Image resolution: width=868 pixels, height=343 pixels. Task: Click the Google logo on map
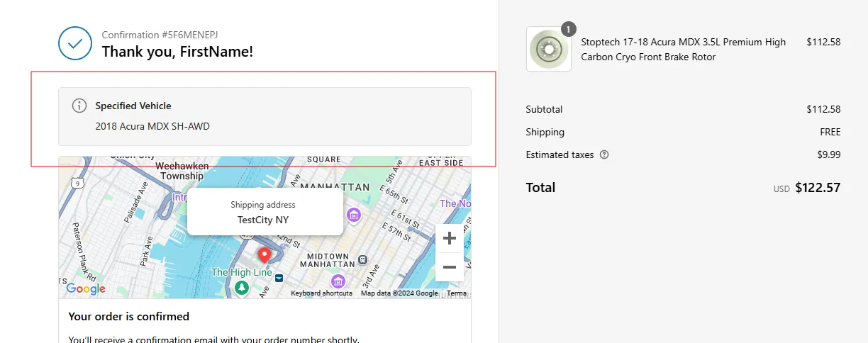pyautogui.click(x=86, y=288)
